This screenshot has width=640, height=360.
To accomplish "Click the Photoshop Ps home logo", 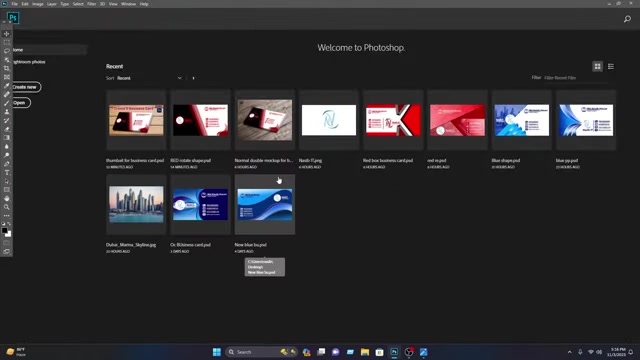I will coord(13,18).
